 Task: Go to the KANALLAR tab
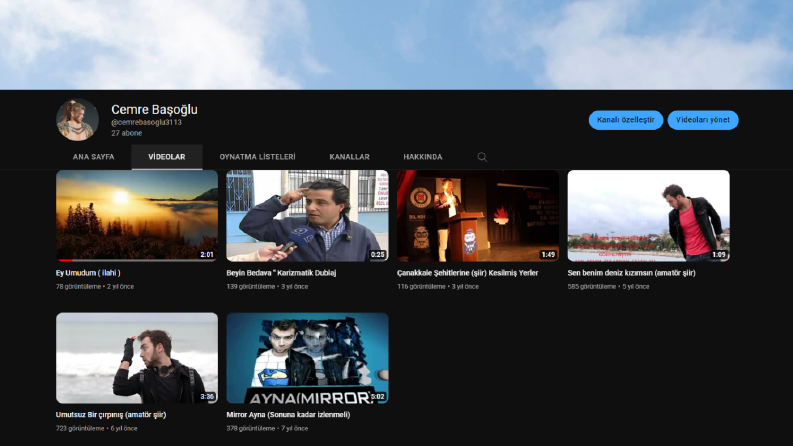[x=349, y=157]
